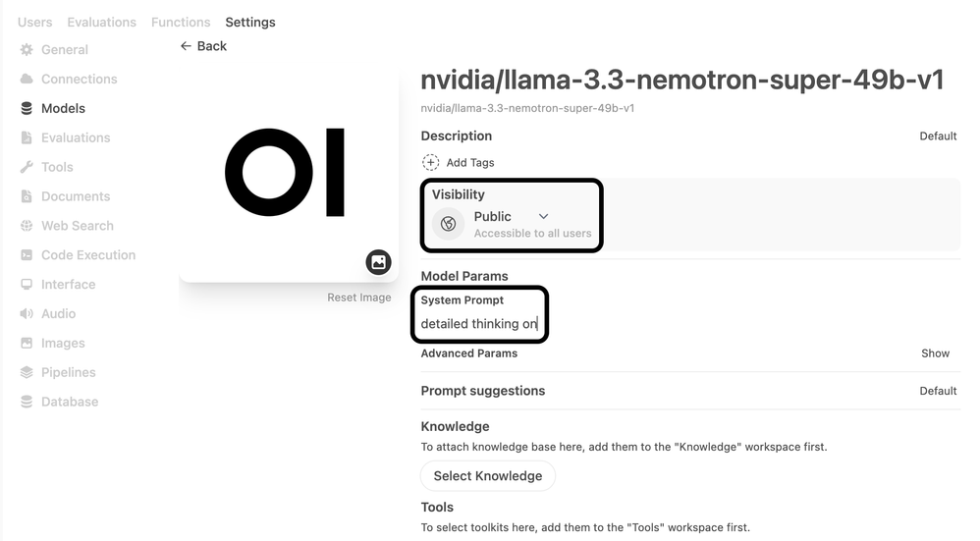Click the Audio speaker icon
The height and width of the screenshot is (541, 980).
[27, 314]
